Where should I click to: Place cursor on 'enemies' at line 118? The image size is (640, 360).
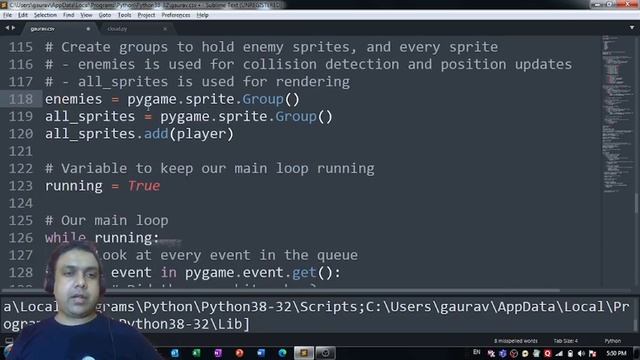[x=73, y=99]
